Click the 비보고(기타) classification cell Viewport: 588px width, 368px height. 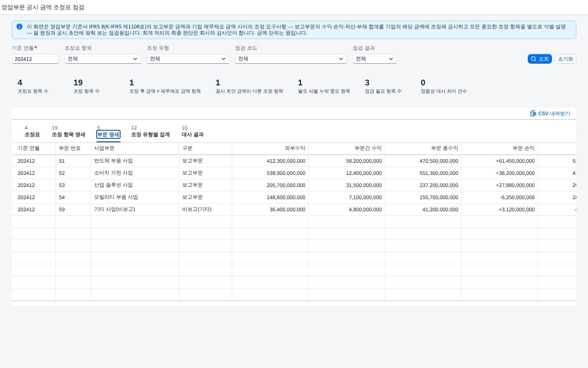[x=205, y=209]
